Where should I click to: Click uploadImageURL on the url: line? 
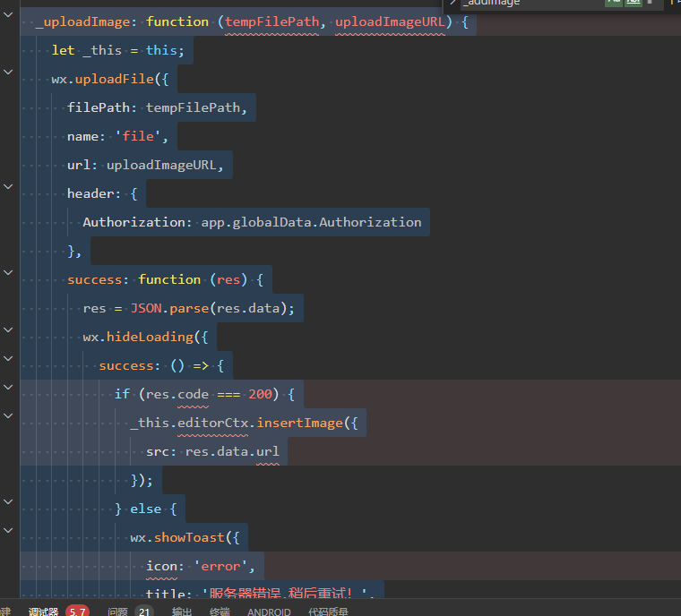161,165
